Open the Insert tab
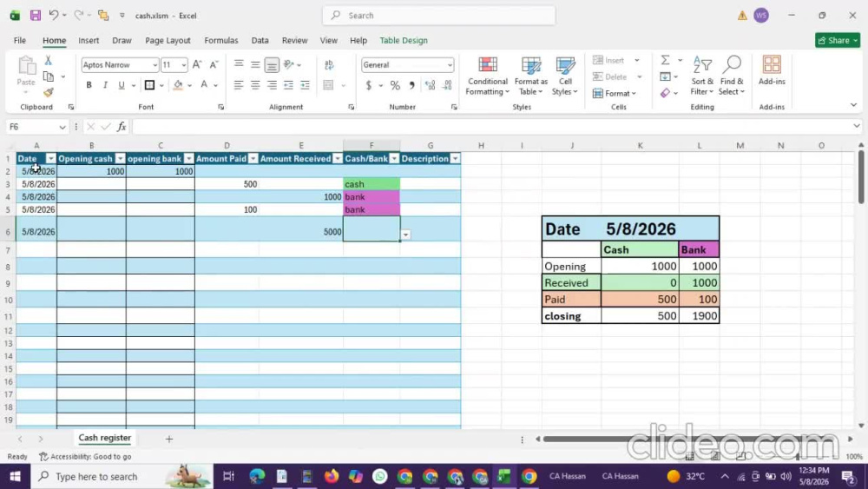The width and height of the screenshot is (868, 489). 89,41
